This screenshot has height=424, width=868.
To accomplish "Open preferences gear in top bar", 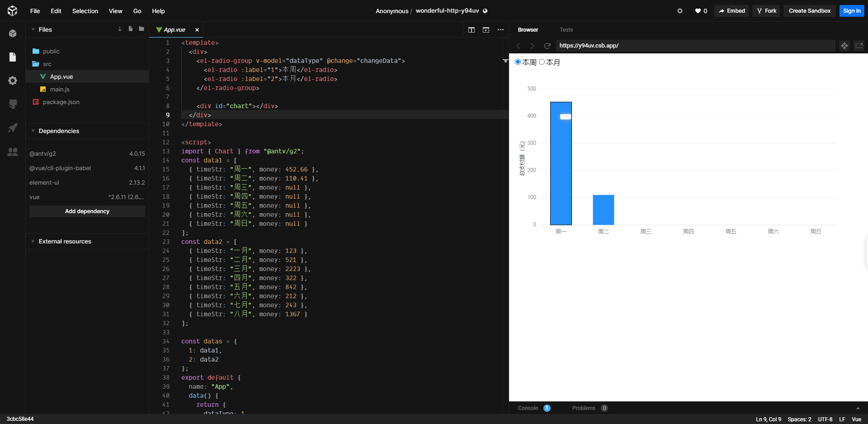I will [680, 11].
